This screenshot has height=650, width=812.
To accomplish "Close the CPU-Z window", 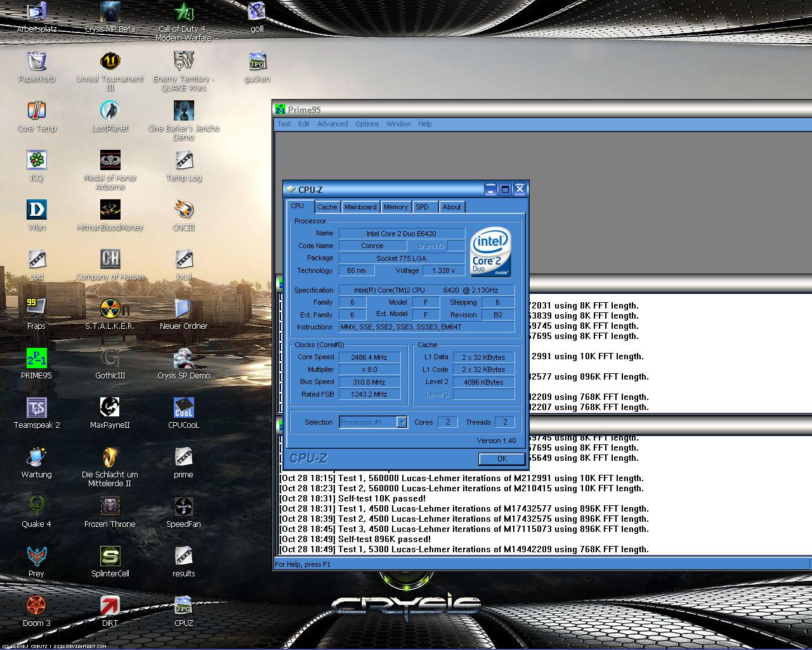I will pos(520,189).
